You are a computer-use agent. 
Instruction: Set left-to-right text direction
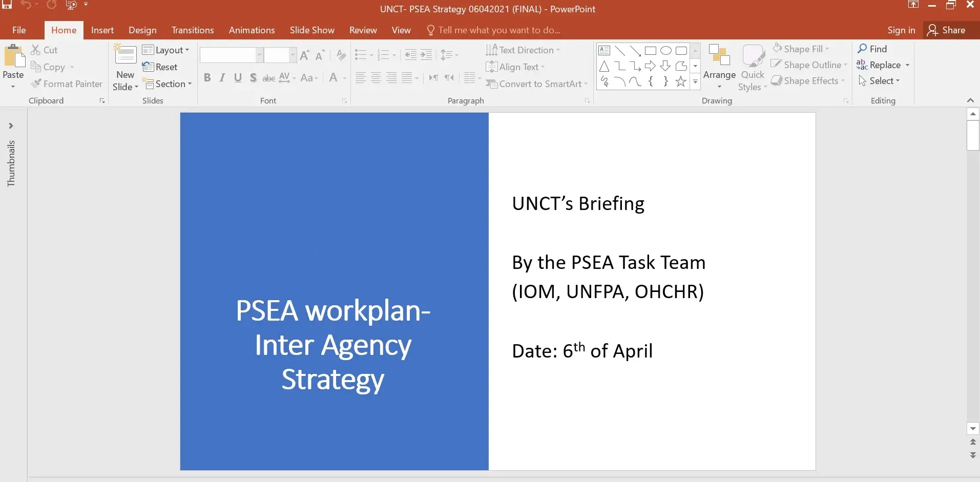tap(433, 78)
